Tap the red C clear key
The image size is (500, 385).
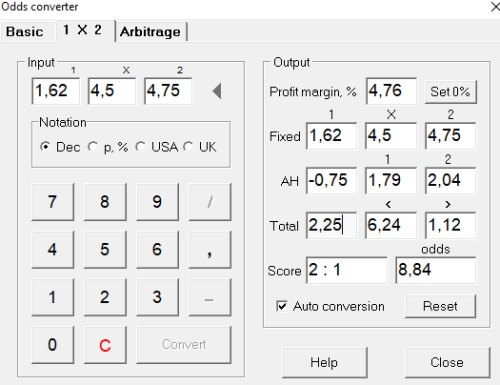tap(105, 344)
